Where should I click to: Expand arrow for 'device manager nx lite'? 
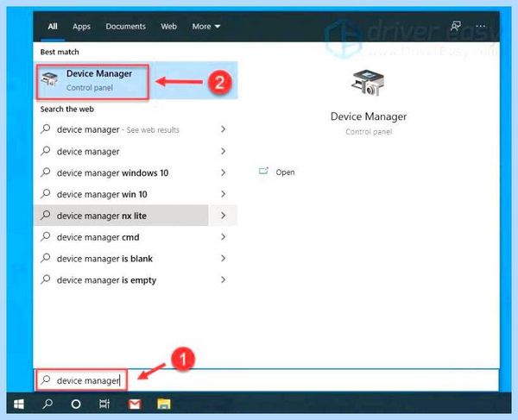[224, 216]
